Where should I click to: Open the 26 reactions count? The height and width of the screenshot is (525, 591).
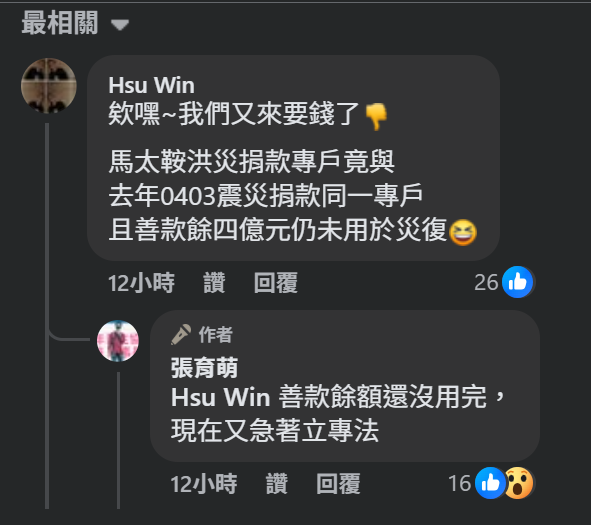486,283
